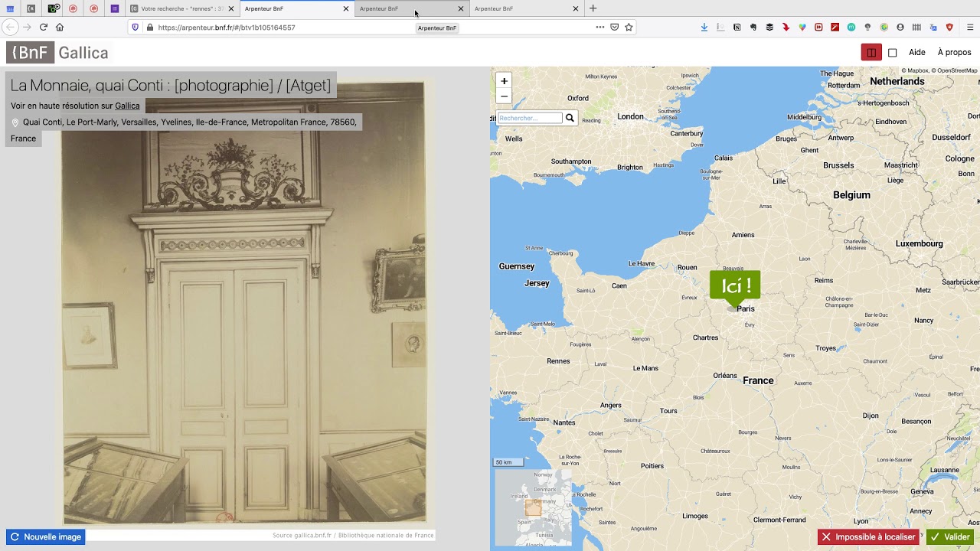Click the Notion extension icon
The width and height of the screenshot is (980, 551).
coord(737,27)
